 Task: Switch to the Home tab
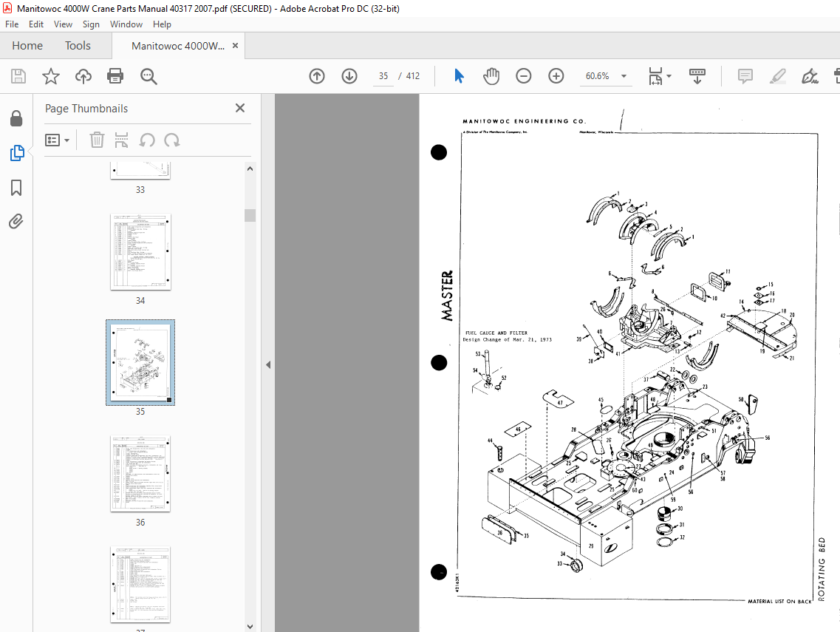27,46
